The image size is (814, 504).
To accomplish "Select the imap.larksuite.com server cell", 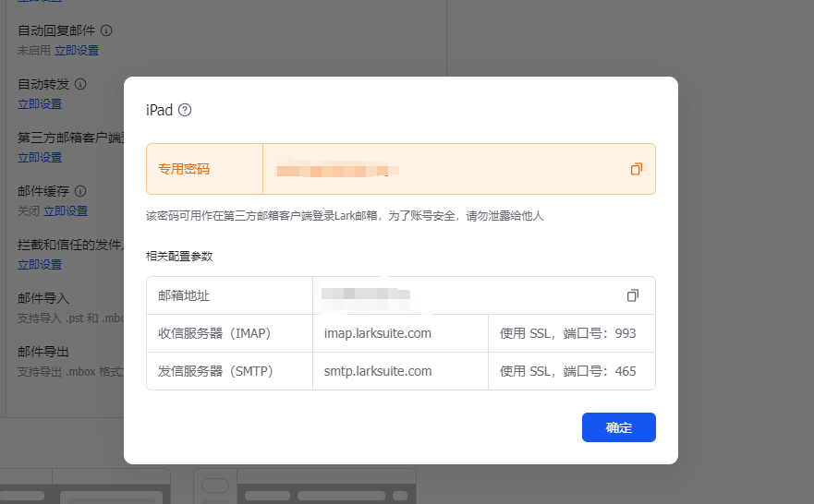I will pos(400,333).
